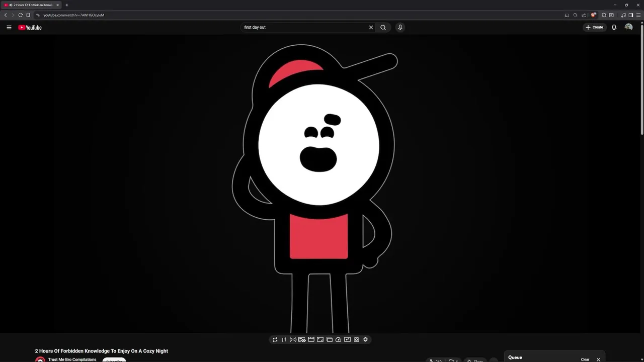This screenshot has height=362, width=644.
Task: Open the player toolbar settings gear
Action: [366, 339]
